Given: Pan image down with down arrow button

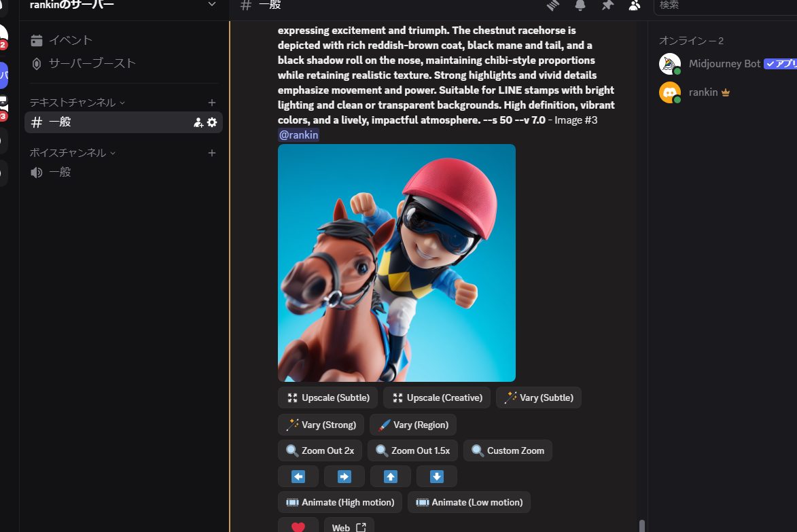Looking at the screenshot, I should pyautogui.click(x=437, y=476).
